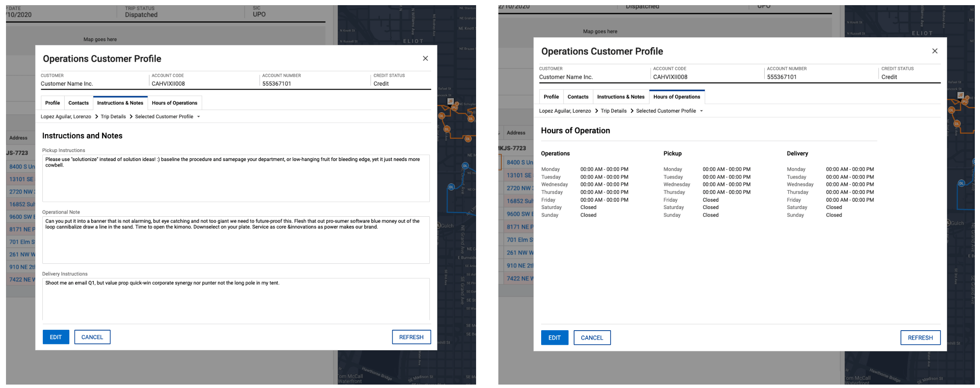Select active Hours of Operations tab in right dialog
Image resolution: width=980 pixels, height=388 pixels.
(x=677, y=97)
